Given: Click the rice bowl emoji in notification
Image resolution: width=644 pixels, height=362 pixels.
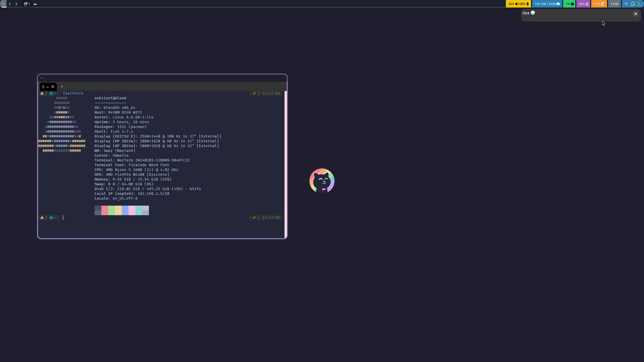Looking at the screenshot, I should (x=533, y=13).
